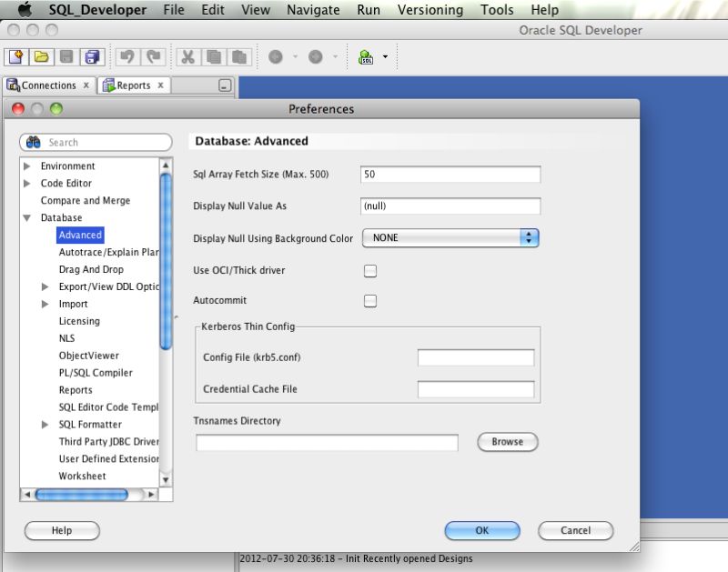Viewport: 728px width, 572px height.
Task: Toggle Paste toolbar icon
Action: pos(239,55)
